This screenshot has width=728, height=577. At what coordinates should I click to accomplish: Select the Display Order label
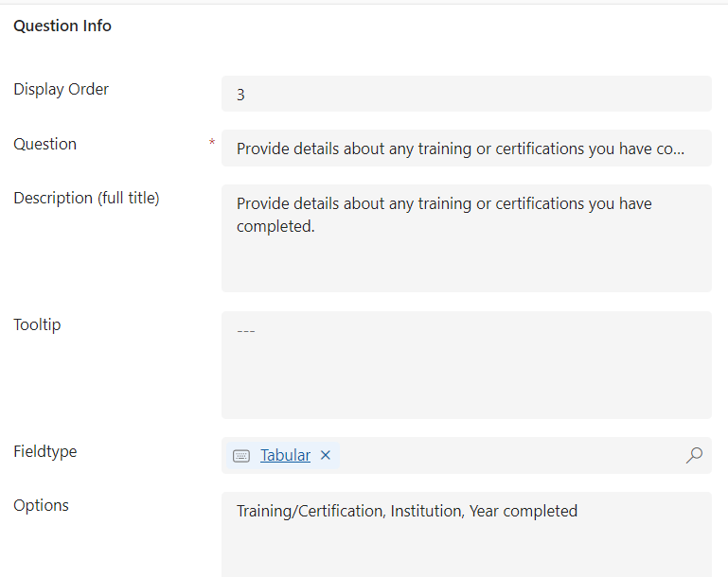pyautogui.click(x=62, y=89)
